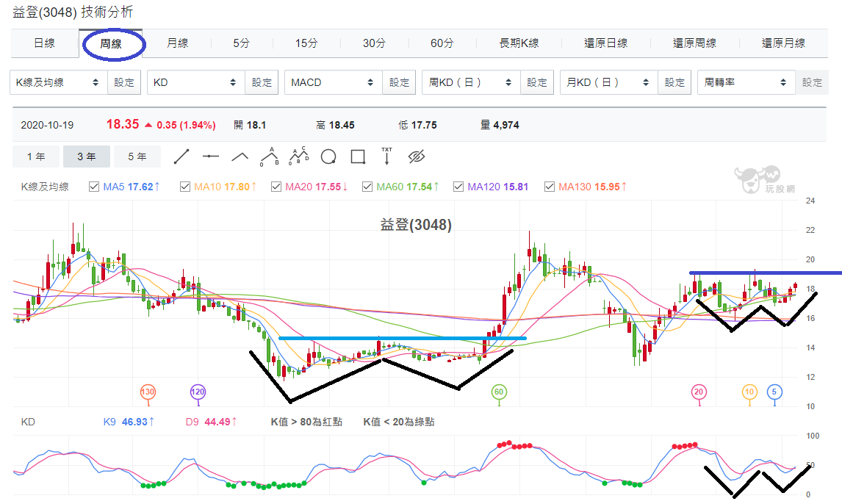This screenshot has width=842, height=504.
Task: Expand the MACD indicator dropdown
Action: [333, 83]
